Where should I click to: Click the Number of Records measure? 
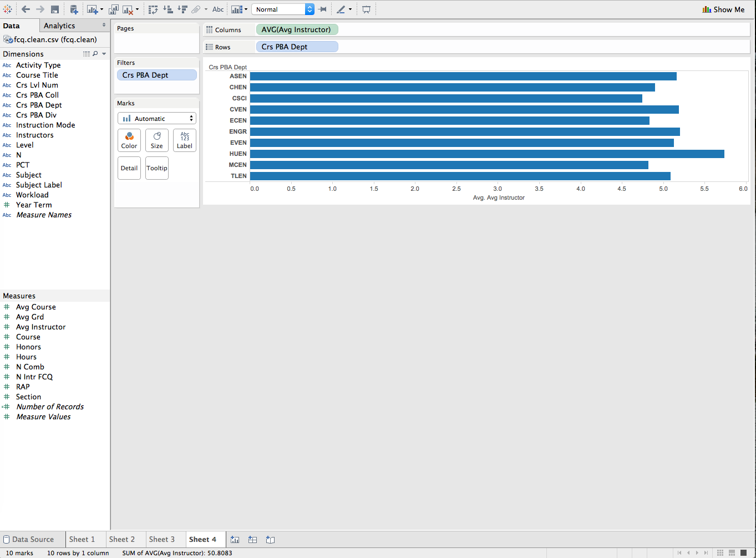[x=50, y=407]
